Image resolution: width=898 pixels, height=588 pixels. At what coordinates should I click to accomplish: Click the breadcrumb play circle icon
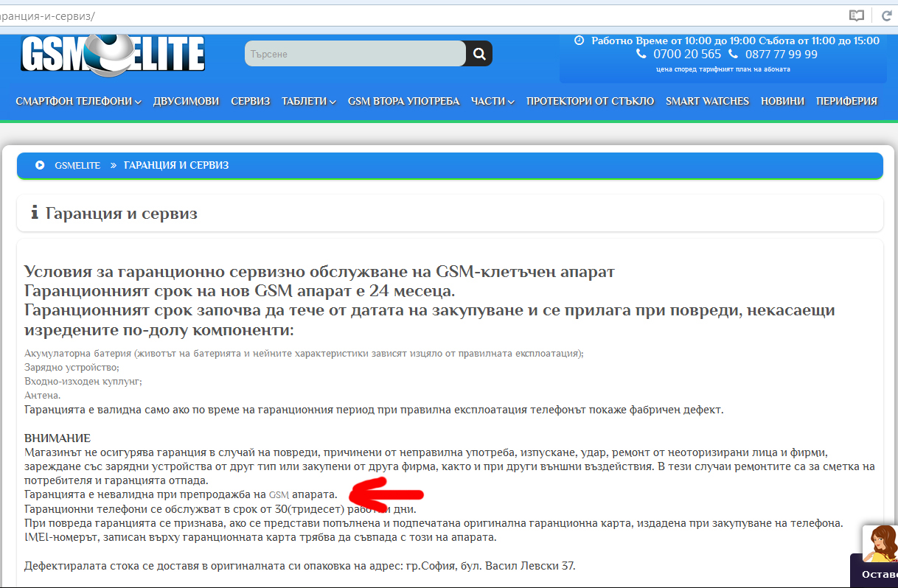pyautogui.click(x=40, y=165)
